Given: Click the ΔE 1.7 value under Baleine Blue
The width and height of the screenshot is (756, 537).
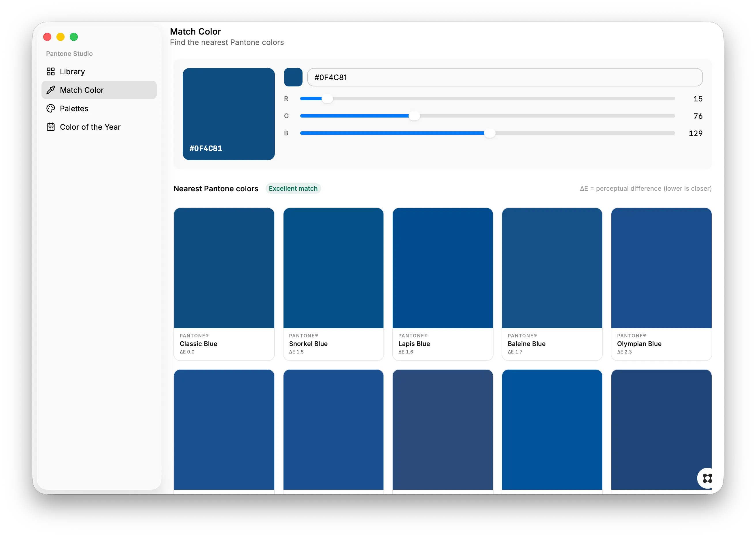Looking at the screenshot, I should coord(515,352).
